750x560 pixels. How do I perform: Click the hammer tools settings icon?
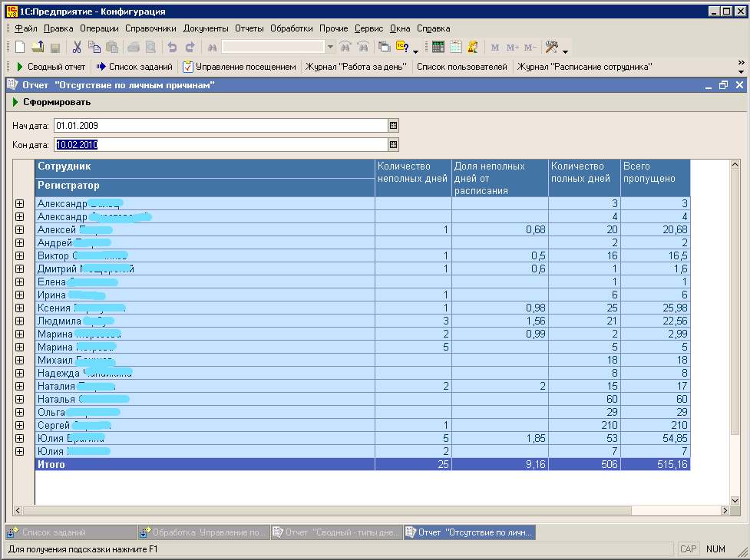pos(552,47)
